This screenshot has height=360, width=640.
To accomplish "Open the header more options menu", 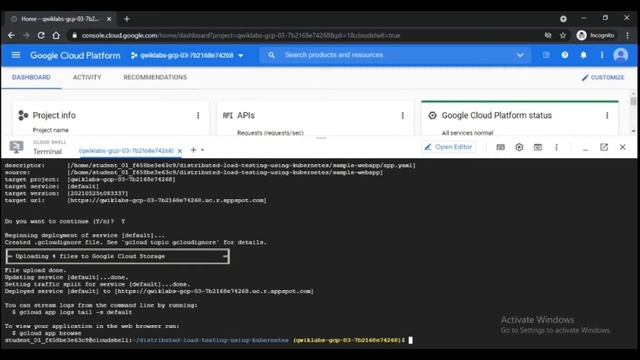I will [602, 55].
